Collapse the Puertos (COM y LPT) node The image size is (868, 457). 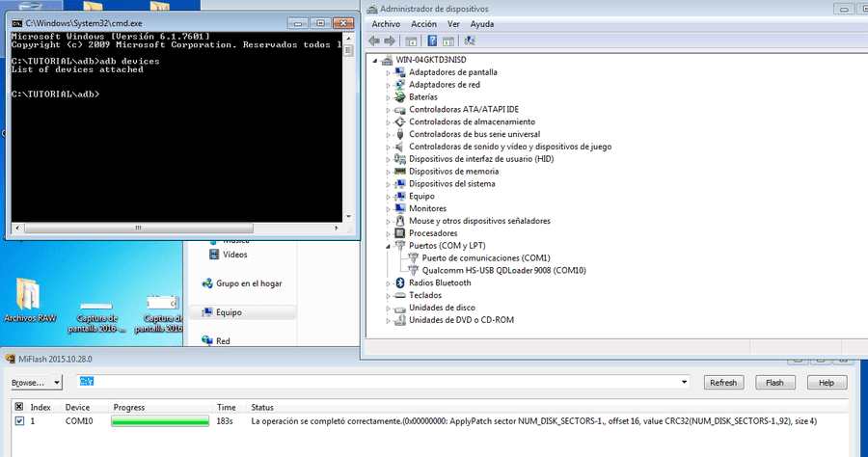click(388, 246)
